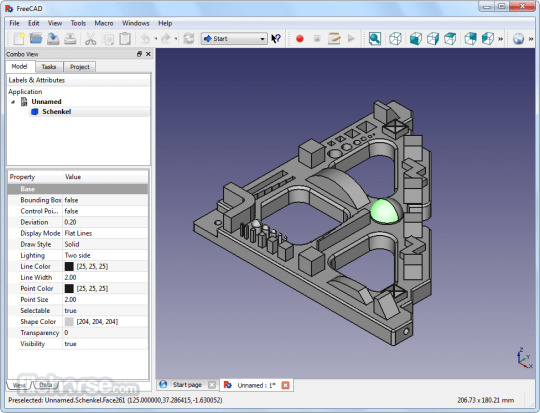The height and width of the screenshot is (413, 540).
Task: Switch to the Tasks tab
Action: (x=49, y=67)
